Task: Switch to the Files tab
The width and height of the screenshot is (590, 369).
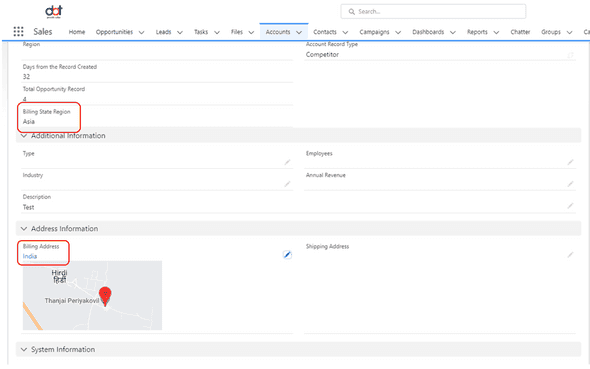Action: pos(237,32)
